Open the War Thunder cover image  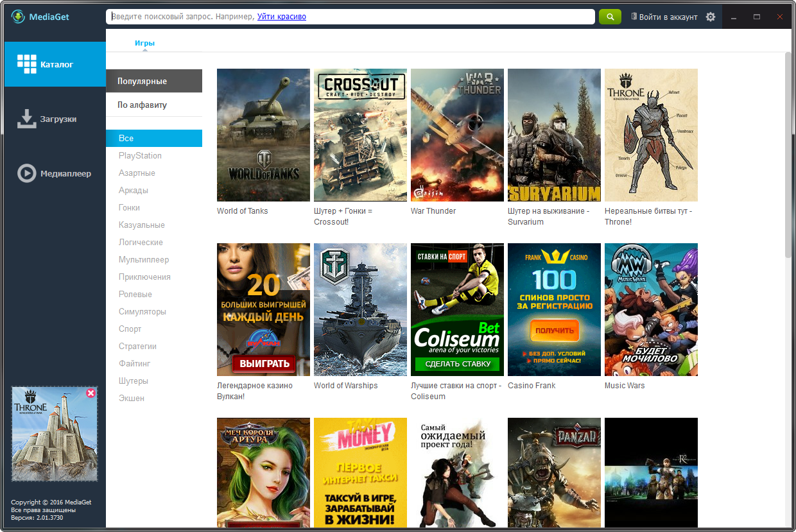click(457, 135)
